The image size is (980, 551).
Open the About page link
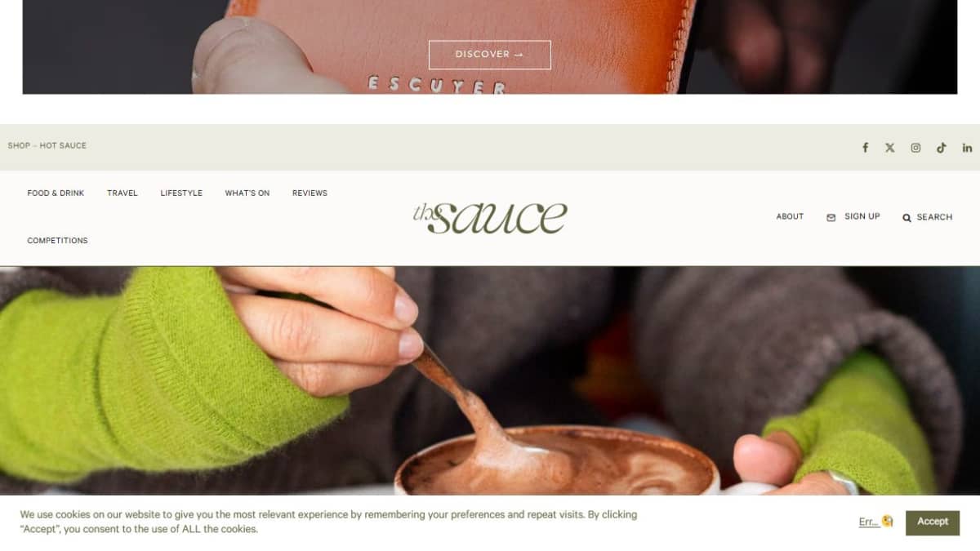[790, 217]
